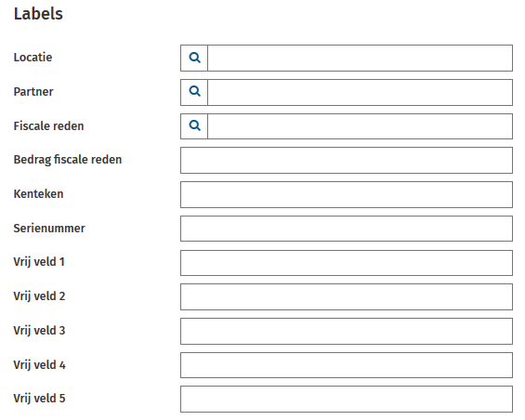This screenshot has width=525, height=420.
Task: Click the Labels section heading
Action: pos(38,14)
